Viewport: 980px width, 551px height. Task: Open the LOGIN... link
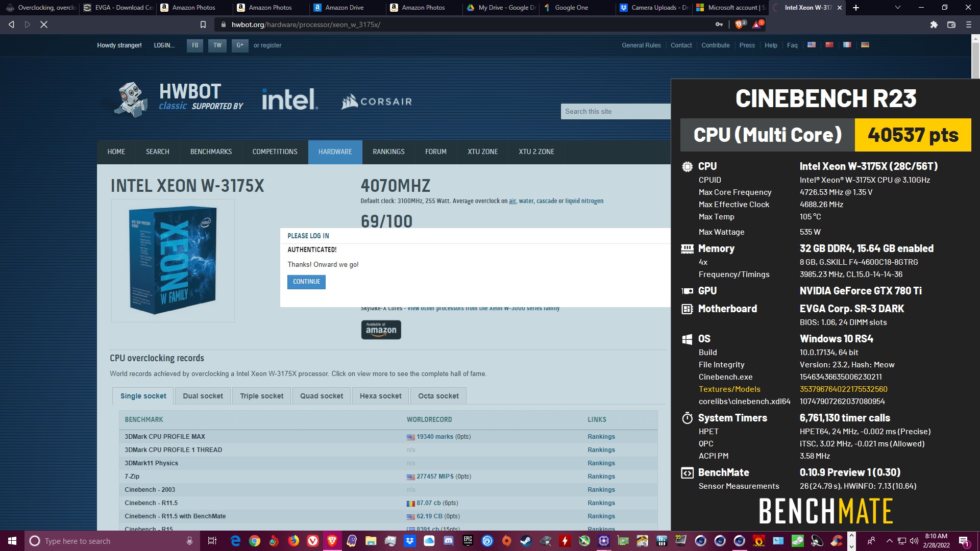tap(164, 45)
